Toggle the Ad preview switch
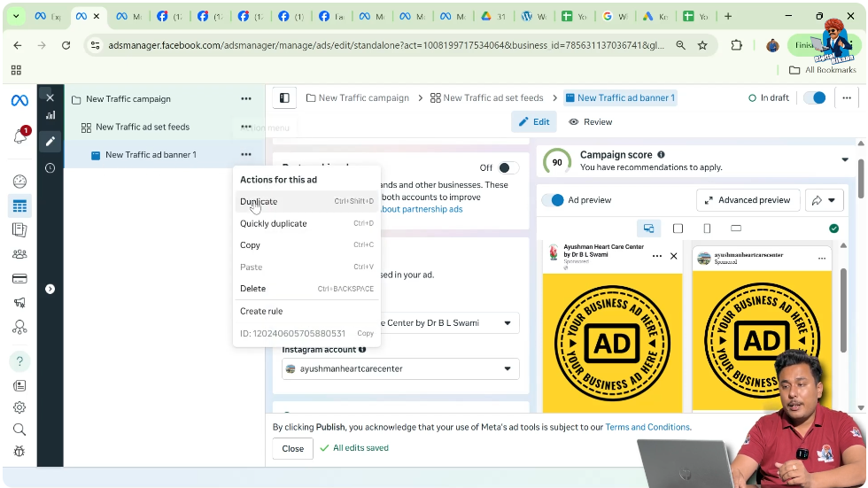Viewport: 868px width, 488px height. 553,200
